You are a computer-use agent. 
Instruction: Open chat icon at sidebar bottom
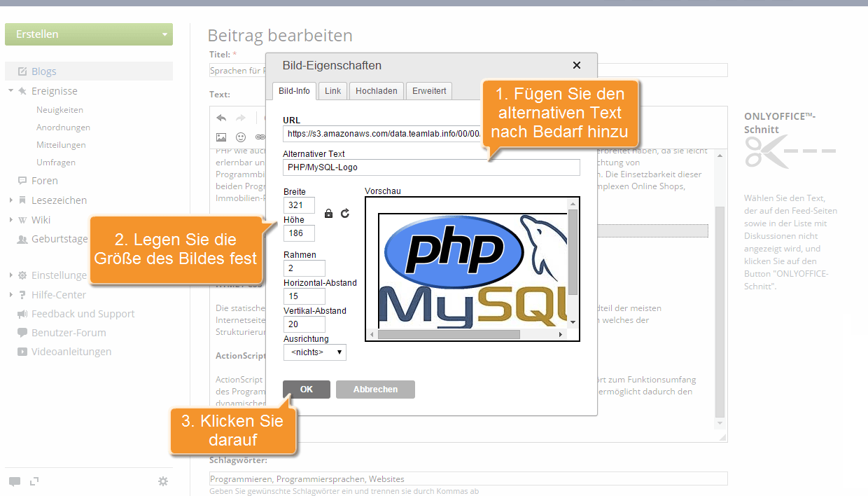pos(15,481)
